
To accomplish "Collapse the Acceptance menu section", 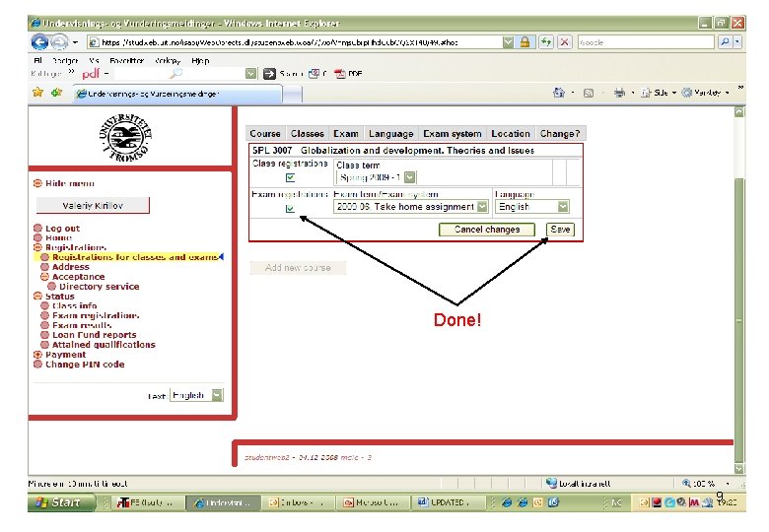I will 44,276.
